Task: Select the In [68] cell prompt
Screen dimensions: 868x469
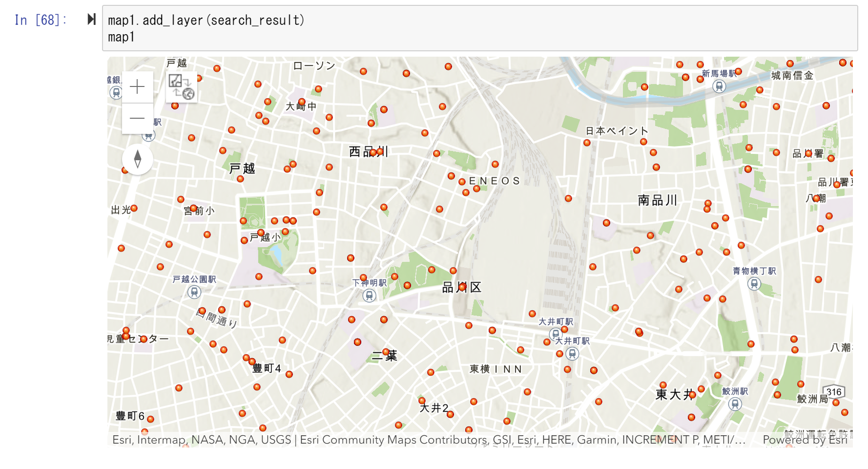Action: [x=41, y=20]
